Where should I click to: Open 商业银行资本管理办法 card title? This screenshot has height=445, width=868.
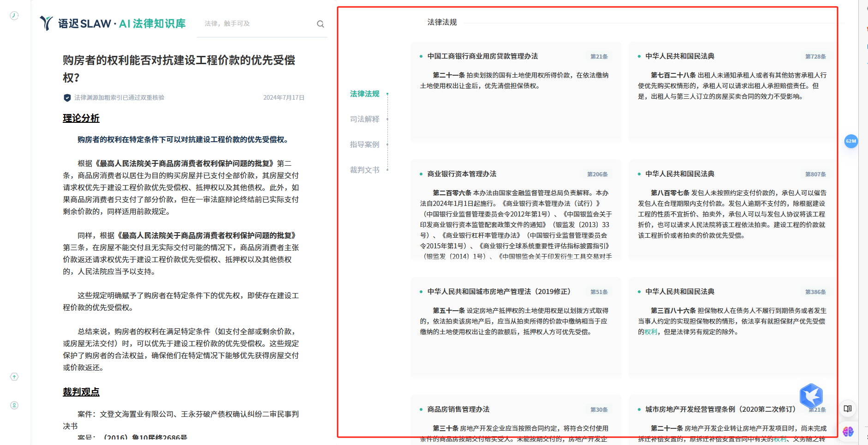tap(462, 174)
